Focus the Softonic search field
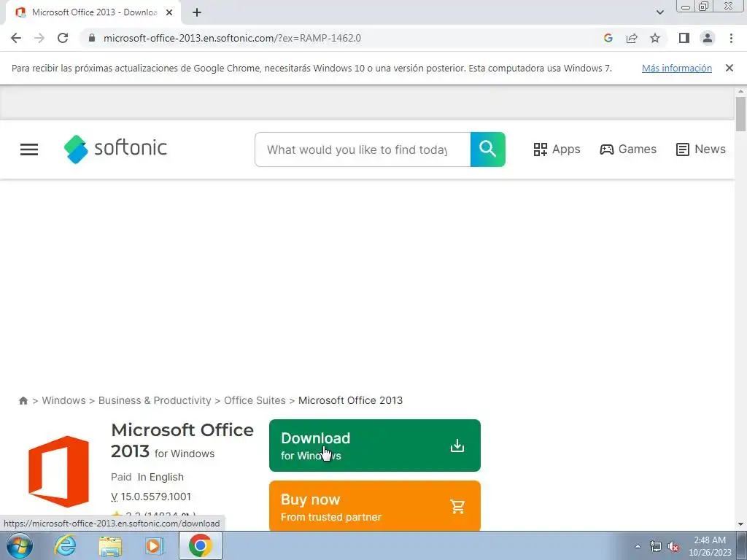This screenshot has width=747, height=560. tap(363, 149)
